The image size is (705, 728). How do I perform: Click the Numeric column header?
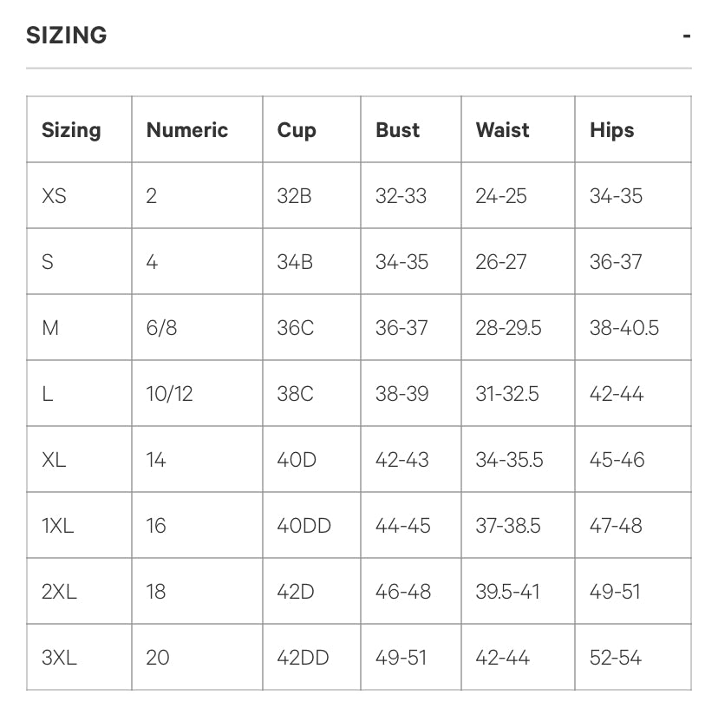[x=187, y=130]
